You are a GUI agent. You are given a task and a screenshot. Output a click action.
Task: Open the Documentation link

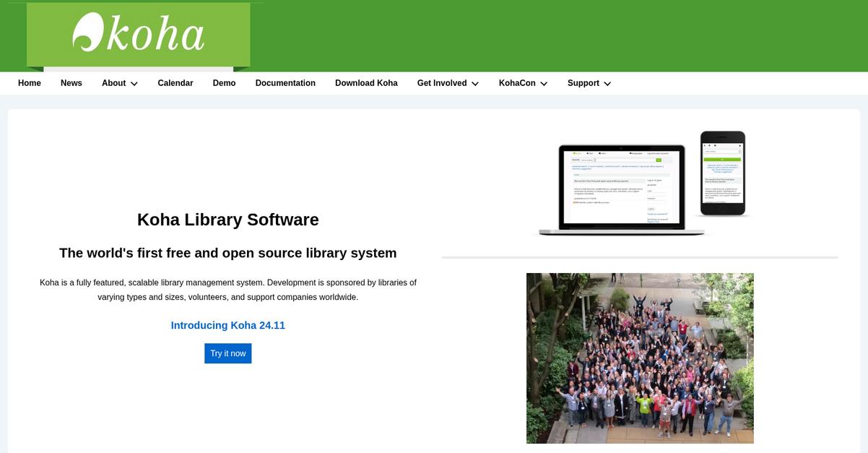click(285, 83)
